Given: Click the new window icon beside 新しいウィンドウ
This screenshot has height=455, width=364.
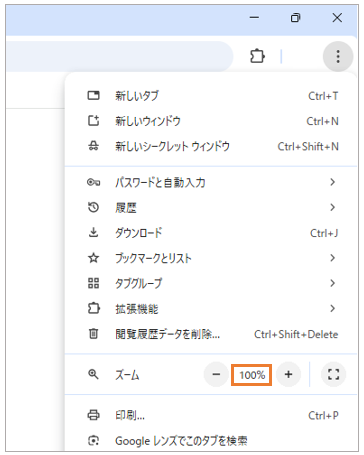Looking at the screenshot, I should (x=93, y=121).
